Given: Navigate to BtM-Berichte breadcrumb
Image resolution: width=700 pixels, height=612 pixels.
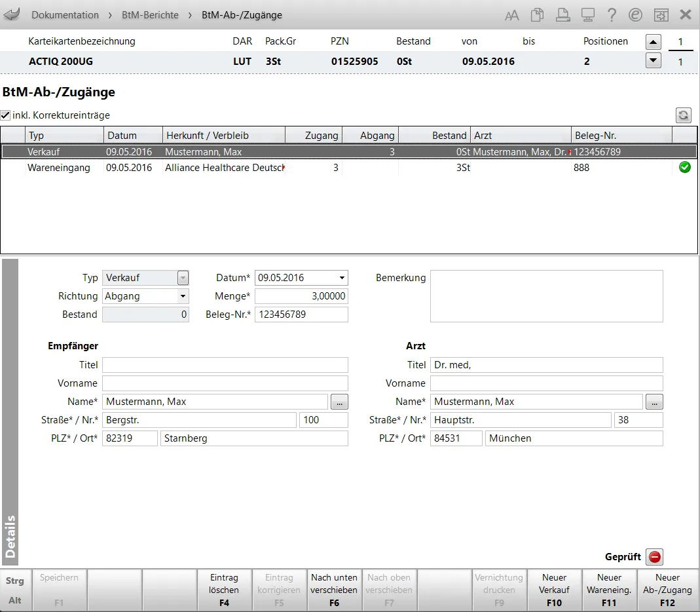Looking at the screenshot, I should tap(150, 14).
